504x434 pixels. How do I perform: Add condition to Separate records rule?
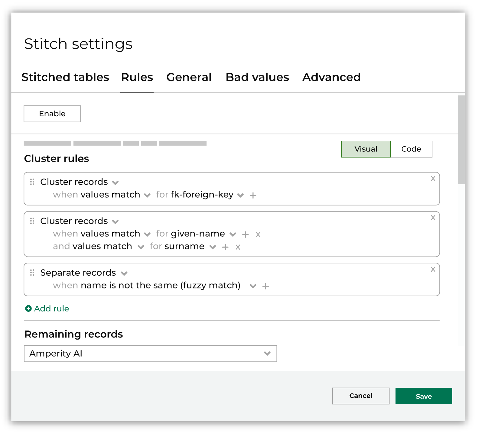pyautogui.click(x=265, y=286)
